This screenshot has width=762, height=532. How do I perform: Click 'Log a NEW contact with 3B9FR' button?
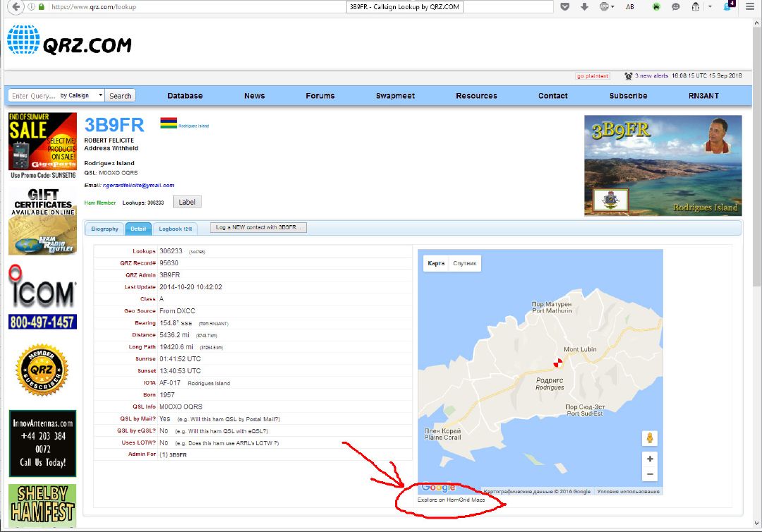[258, 227]
